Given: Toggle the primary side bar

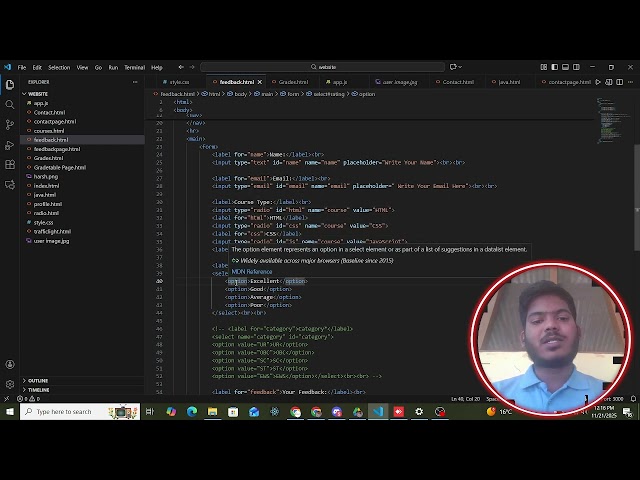Looking at the screenshot, I should coord(555,67).
